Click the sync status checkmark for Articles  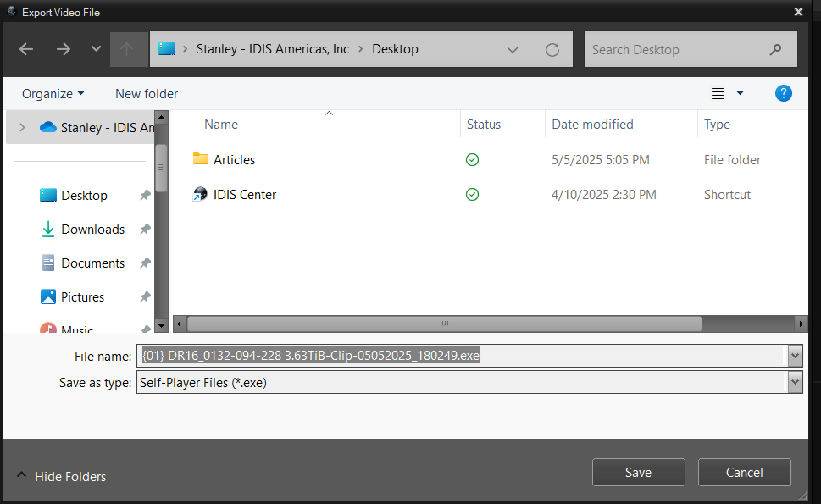click(x=472, y=159)
